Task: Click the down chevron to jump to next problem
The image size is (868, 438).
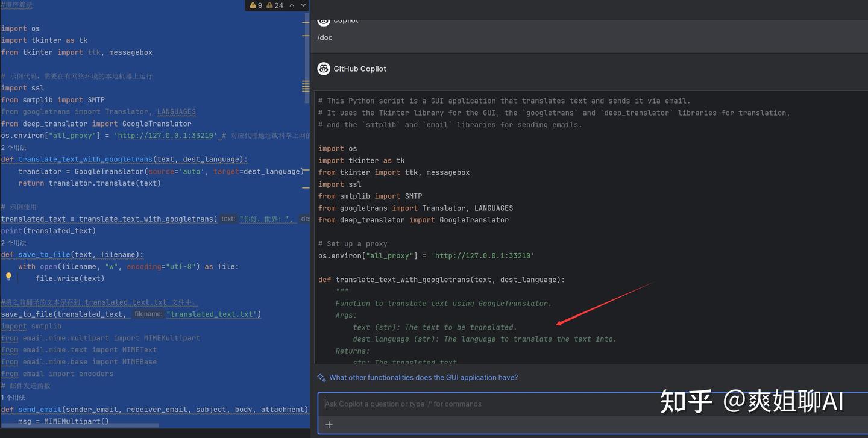Action: pos(302,5)
